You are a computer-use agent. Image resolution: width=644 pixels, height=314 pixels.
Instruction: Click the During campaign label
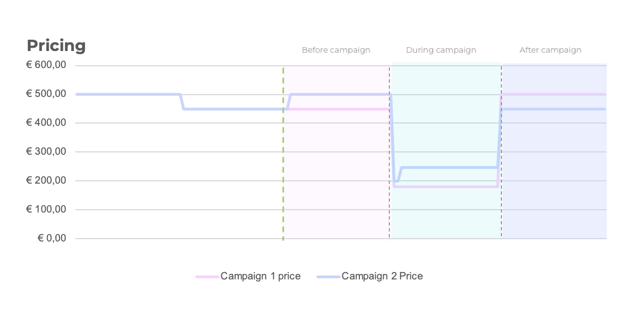(441, 50)
